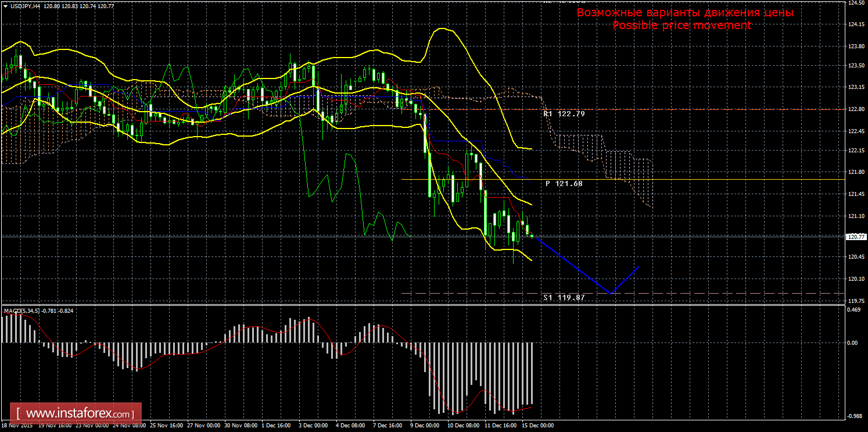Image resolution: width=868 pixels, height=432 pixels.
Task: Select the open value "120.80" in chart header
Action: pyautogui.click(x=51, y=5)
